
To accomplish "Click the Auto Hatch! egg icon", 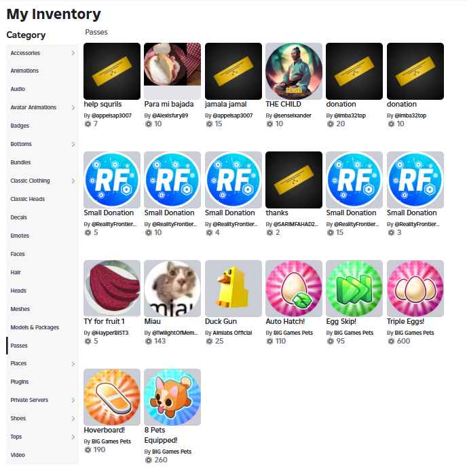I will (294, 288).
